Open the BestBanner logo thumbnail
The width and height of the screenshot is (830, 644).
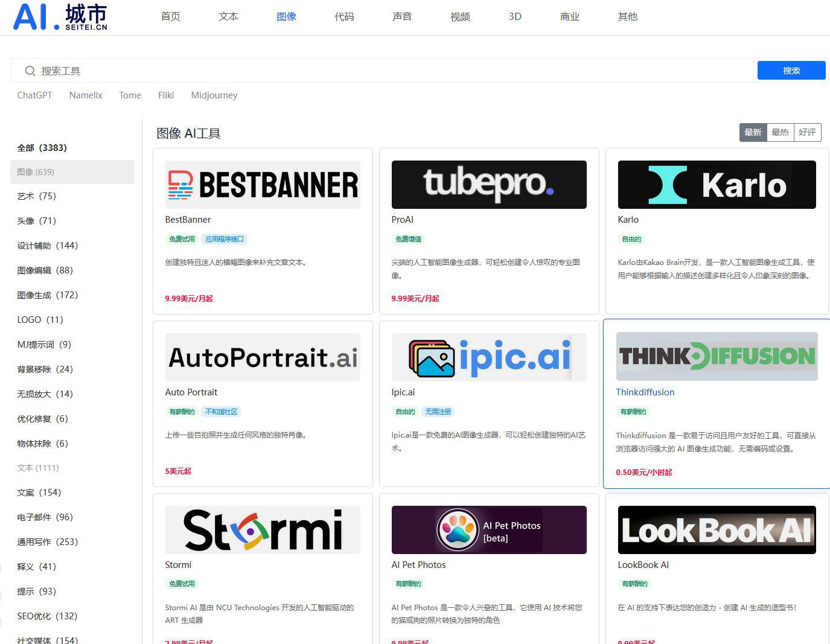click(263, 185)
